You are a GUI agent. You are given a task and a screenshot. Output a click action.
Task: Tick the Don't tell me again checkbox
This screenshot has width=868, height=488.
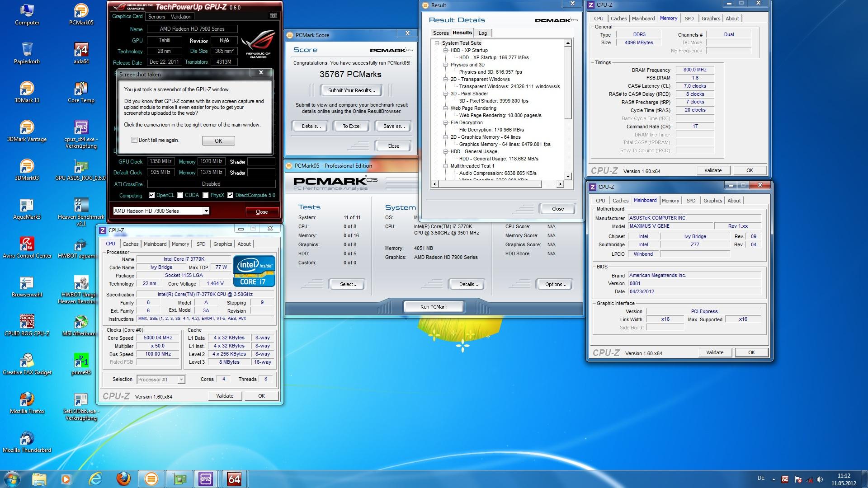pyautogui.click(x=134, y=140)
